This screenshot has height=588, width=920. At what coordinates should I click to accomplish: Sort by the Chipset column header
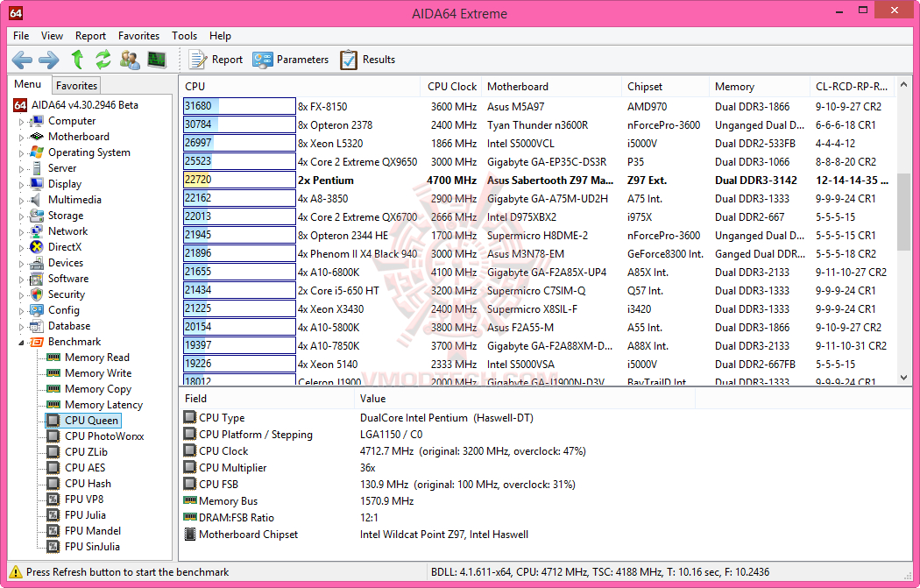click(x=665, y=86)
